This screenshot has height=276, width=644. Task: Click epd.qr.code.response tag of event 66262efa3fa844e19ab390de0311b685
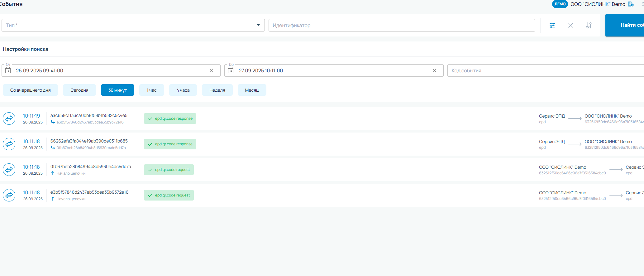click(170, 144)
